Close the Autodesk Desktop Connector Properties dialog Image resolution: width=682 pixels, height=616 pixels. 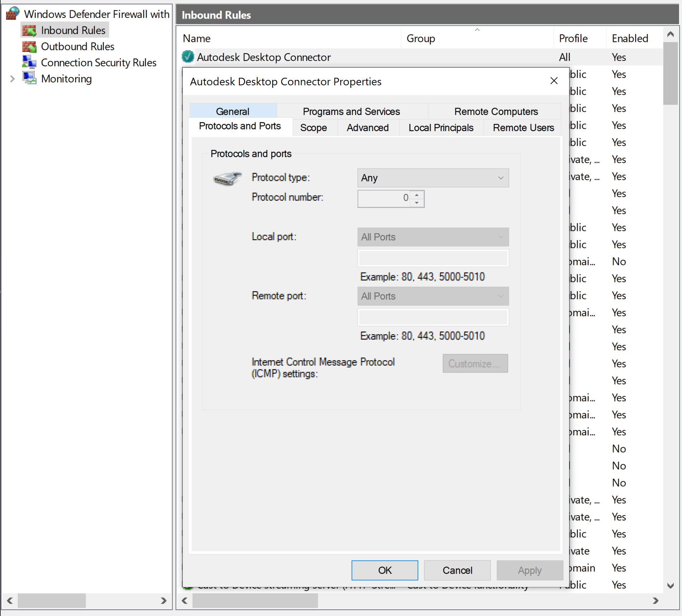554,81
